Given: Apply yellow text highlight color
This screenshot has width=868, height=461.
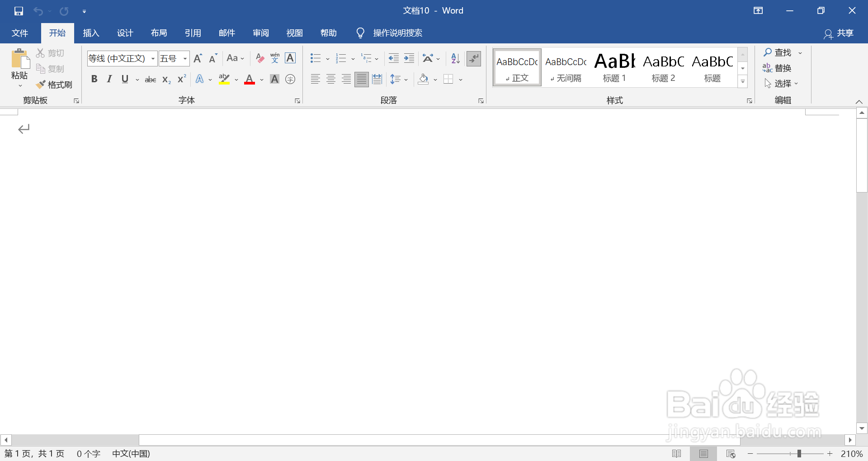Looking at the screenshot, I should (x=224, y=80).
